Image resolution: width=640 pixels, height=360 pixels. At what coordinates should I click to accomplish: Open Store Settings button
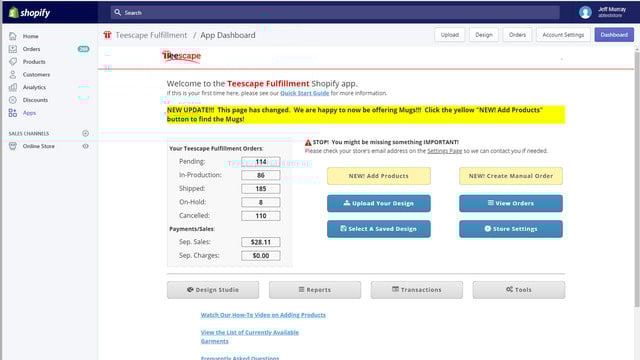[x=511, y=229]
